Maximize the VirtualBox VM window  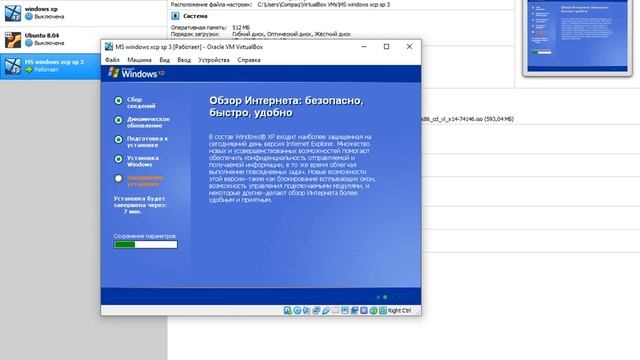tap(387, 47)
